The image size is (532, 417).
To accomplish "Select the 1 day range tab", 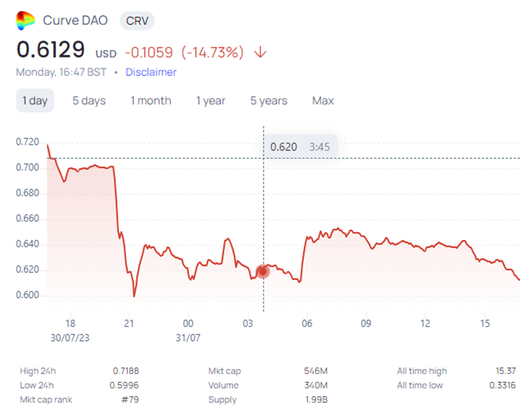I will (x=35, y=101).
